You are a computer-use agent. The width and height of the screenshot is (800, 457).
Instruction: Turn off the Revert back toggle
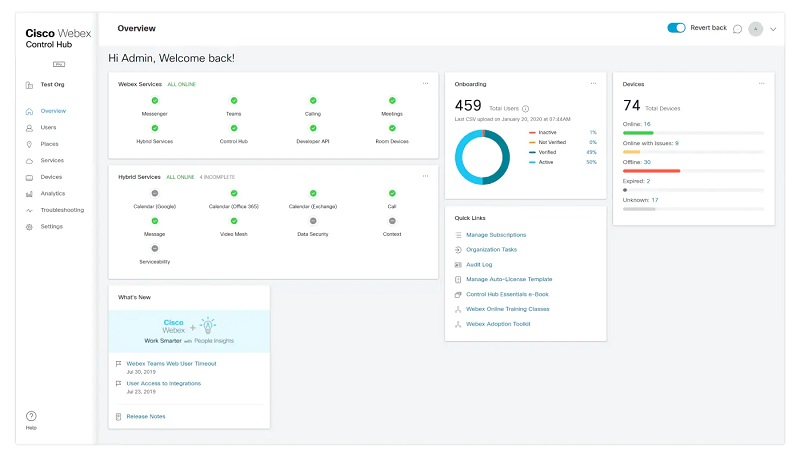tap(676, 28)
